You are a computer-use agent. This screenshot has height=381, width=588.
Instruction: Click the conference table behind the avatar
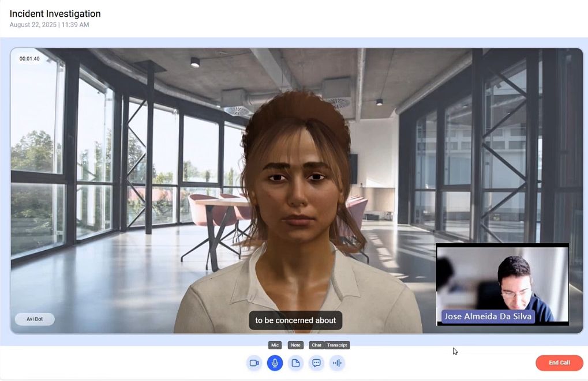[x=221, y=202]
